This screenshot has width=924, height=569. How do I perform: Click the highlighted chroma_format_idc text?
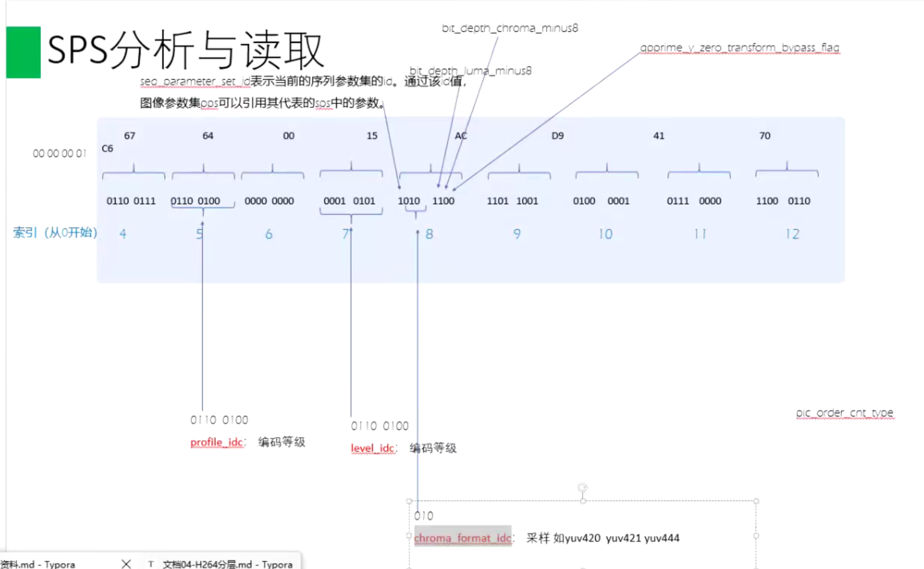[x=462, y=538]
